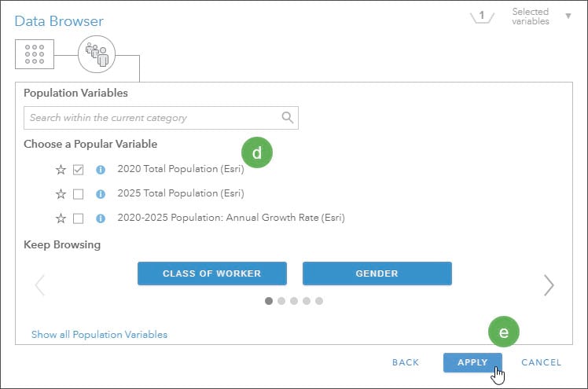The width and height of the screenshot is (588, 389).
Task: Show info for 2025 Total Population
Action: point(100,194)
